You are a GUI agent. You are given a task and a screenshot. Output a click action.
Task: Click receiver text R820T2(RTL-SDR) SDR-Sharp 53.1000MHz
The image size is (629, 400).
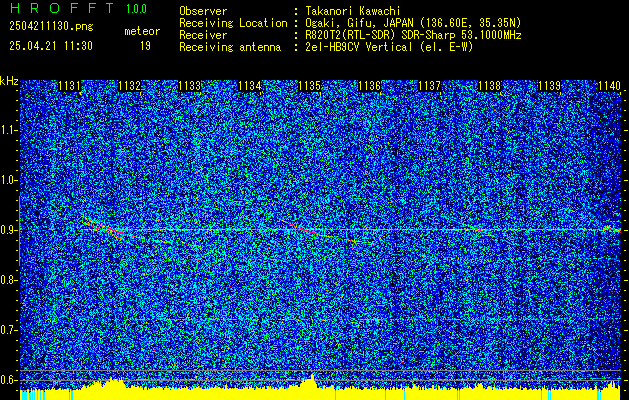point(414,35)
